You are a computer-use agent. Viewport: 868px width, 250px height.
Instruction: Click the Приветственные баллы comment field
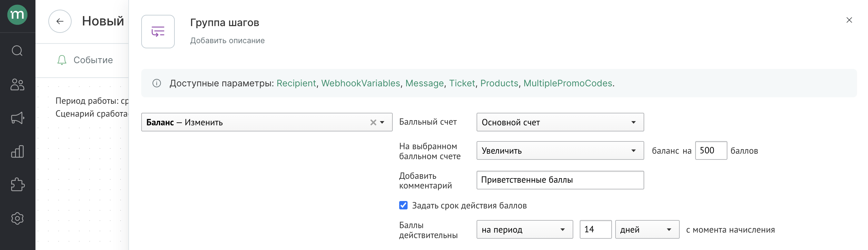tap(560, 180)
